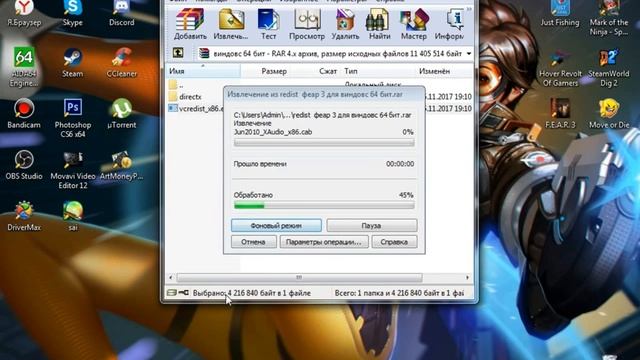This screenshot has width=640, height=360.
Task: Click the current file extraction progress bar
Action: tap(324, 143)
